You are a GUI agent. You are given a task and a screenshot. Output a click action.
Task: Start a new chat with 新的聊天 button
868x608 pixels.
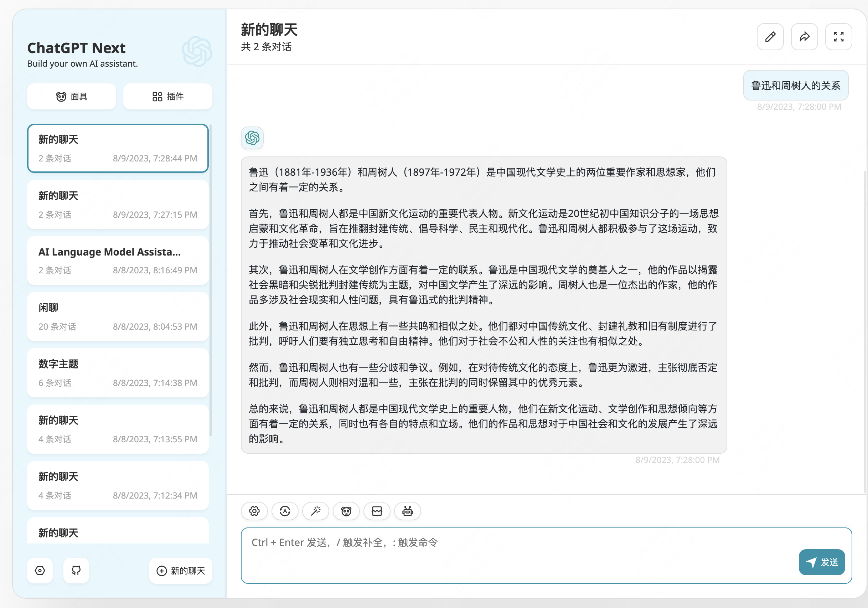click(x=181, y=571)
